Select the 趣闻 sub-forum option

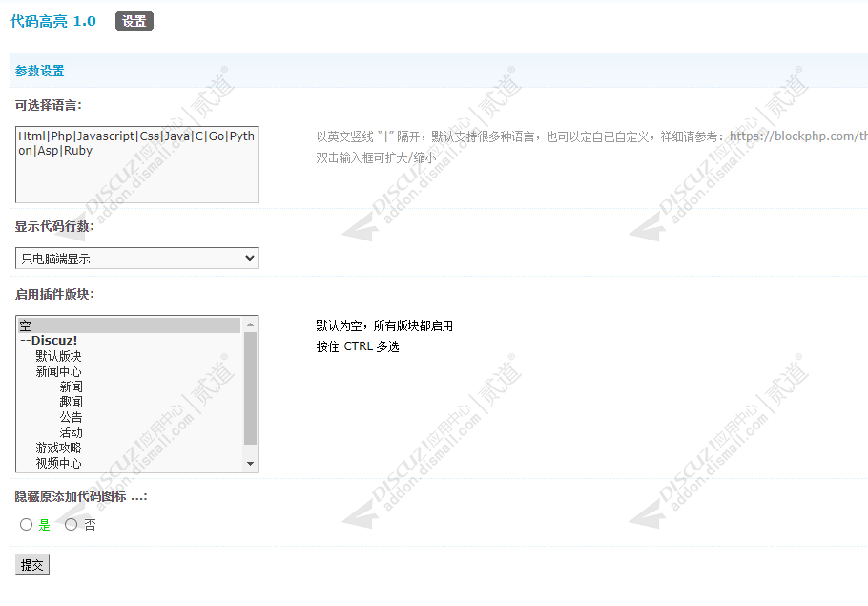point(130,402)
